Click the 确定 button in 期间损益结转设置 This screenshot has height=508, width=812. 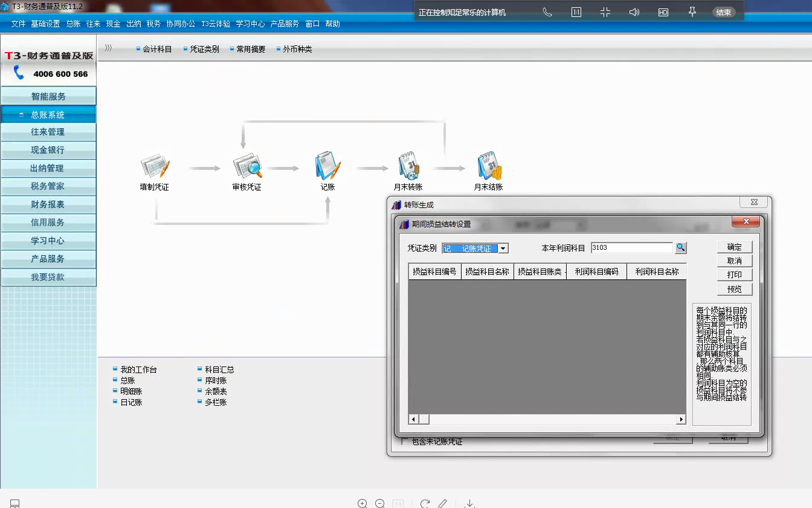tap(735, 247)
